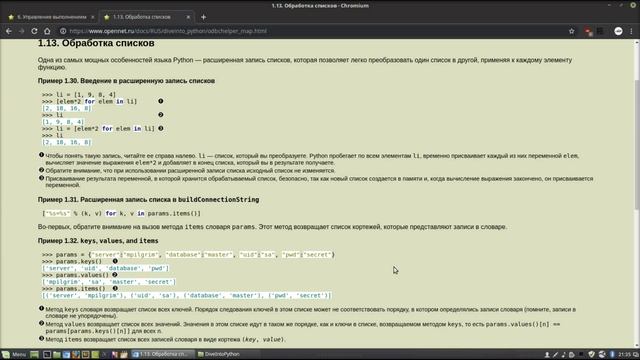Click the heading '1.13. Обработка списков'
This screenshot has width=640, height=360.
[96, 43]
